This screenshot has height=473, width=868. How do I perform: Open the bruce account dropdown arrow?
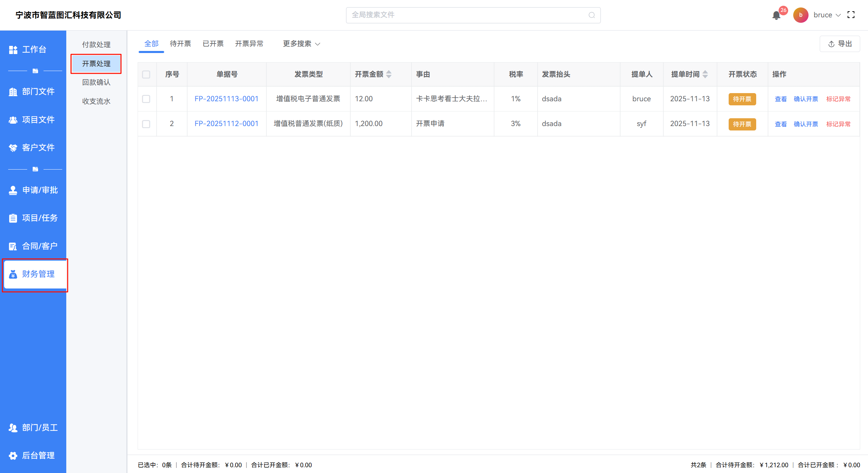838,15
